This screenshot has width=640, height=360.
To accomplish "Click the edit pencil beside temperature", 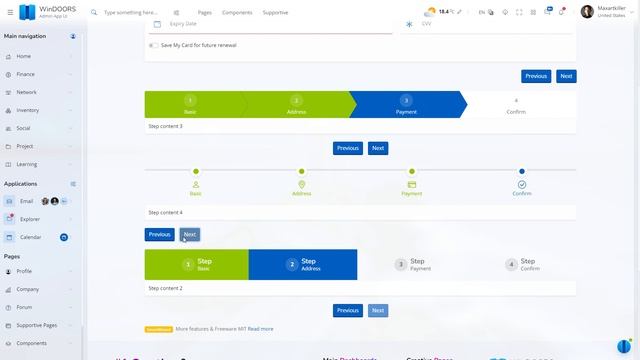I will [x=459, y=12].
